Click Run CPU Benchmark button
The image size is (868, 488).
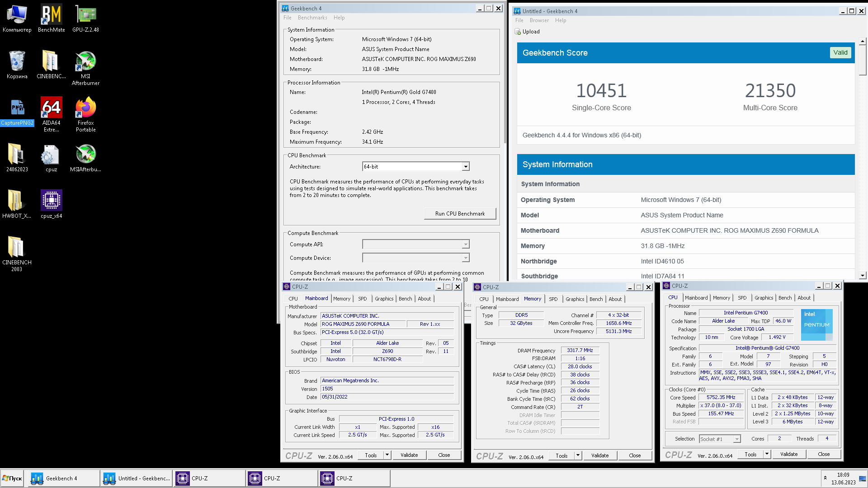click(460, 214)
